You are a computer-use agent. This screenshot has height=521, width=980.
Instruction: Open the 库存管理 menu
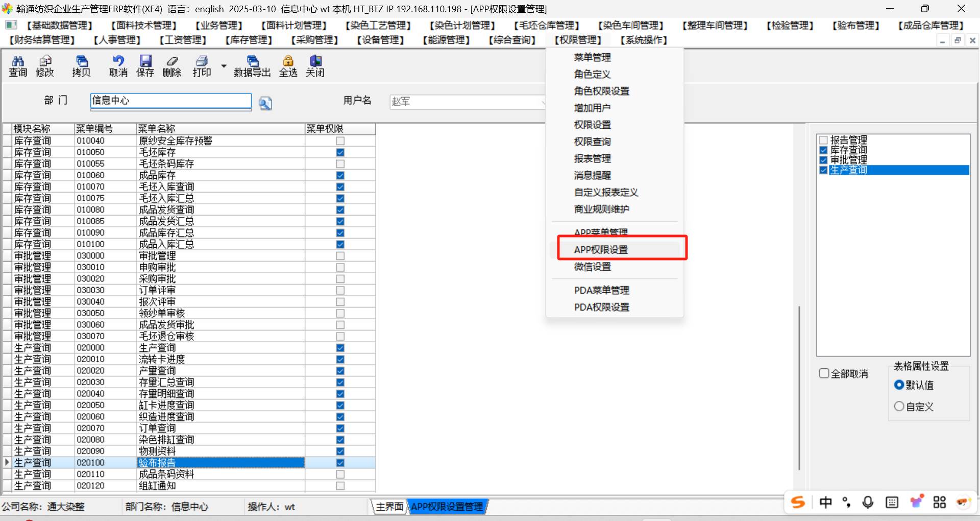249,40
